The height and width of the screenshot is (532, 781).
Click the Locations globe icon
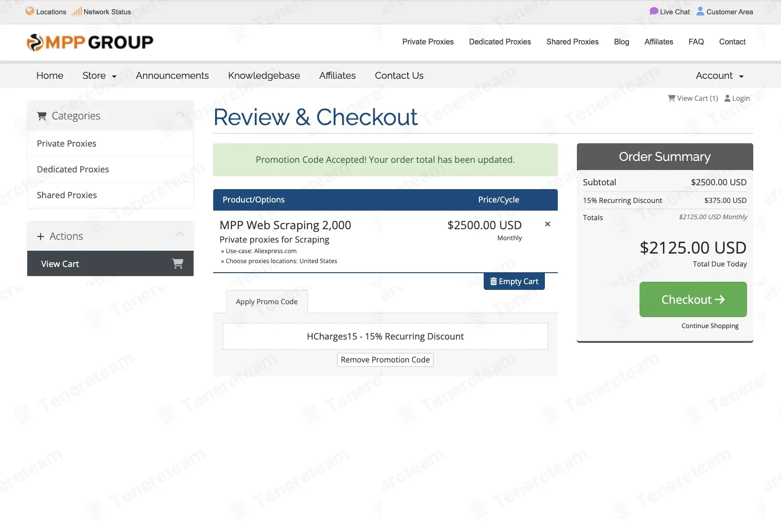(x=30, y=11)
